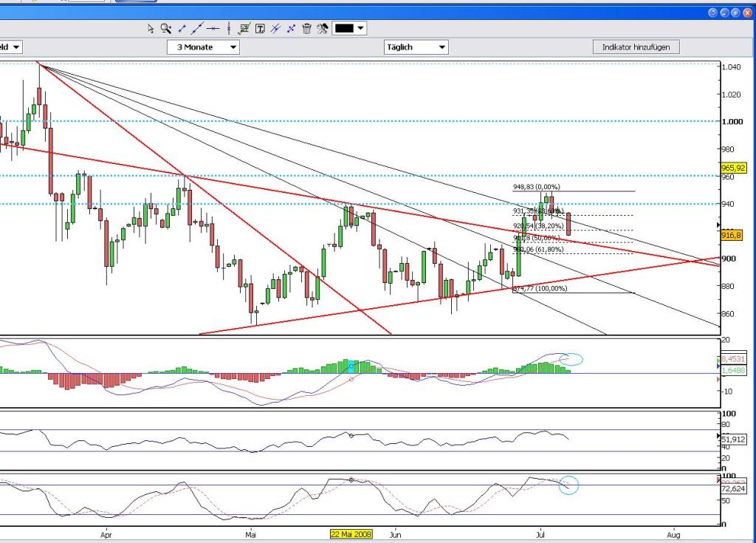Click the 903,06 (61,80%) Fibonacci label
The height and width of the screenshot is (543, 756).
pos(538,250)
